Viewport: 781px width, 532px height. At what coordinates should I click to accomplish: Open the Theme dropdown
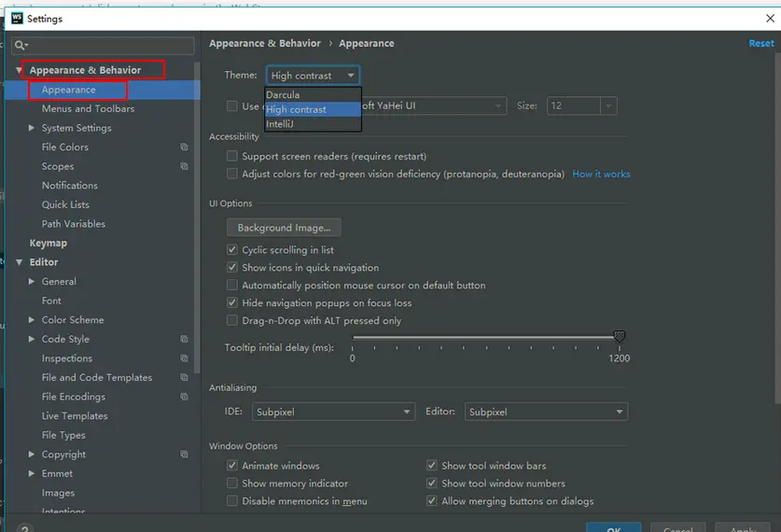click(x=313, y=76)
